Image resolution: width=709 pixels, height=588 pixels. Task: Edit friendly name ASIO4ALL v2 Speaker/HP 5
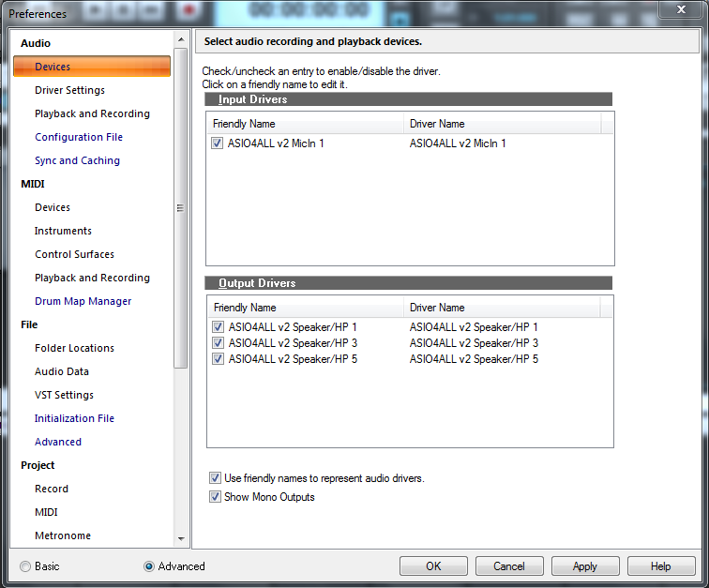click(293, 359)
